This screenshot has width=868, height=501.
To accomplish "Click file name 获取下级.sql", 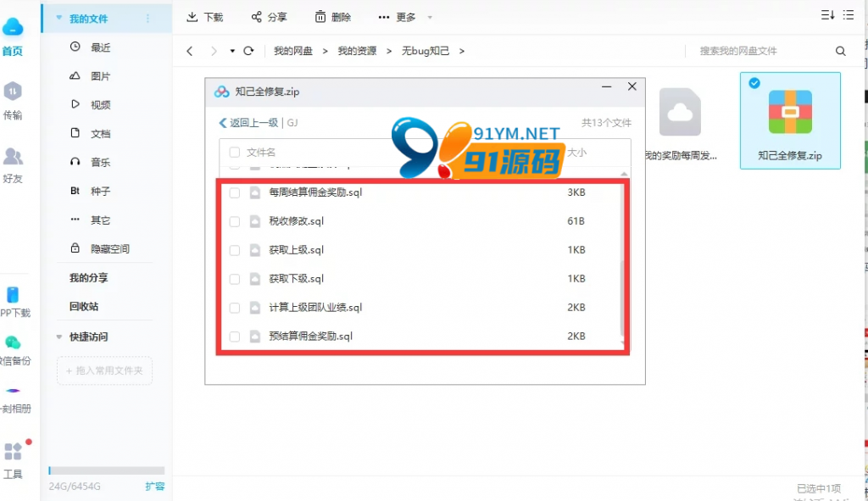I will (x=296, y=278).
